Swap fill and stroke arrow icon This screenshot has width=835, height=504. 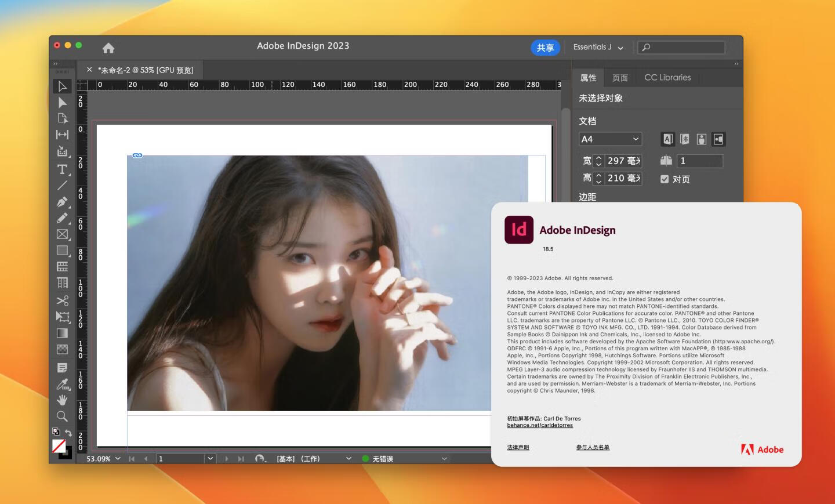point(68,433)
